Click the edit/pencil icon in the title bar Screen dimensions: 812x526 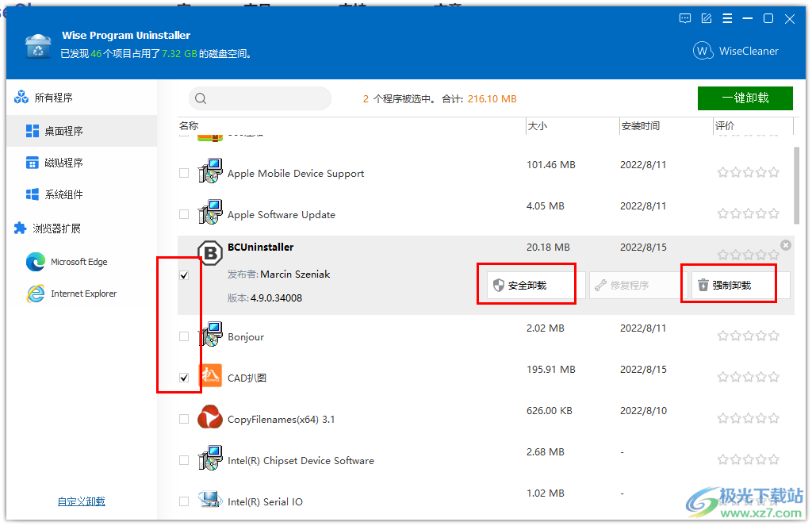706,17
